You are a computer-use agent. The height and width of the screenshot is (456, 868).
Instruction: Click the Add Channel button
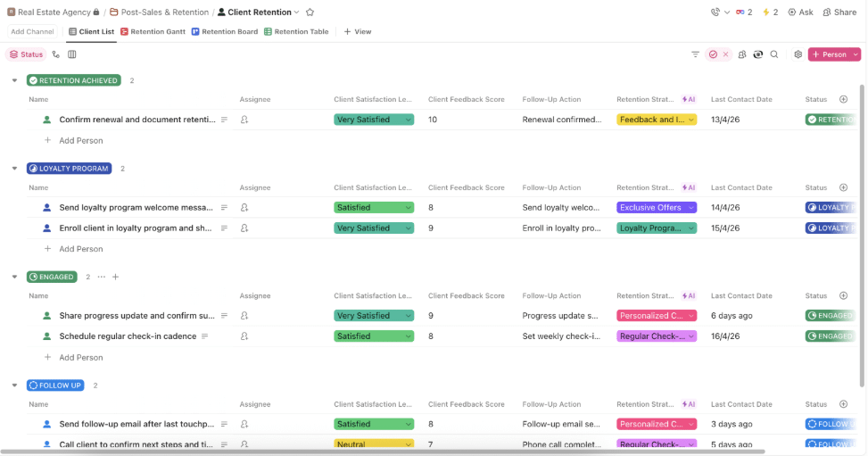click(x=33, y=31)
